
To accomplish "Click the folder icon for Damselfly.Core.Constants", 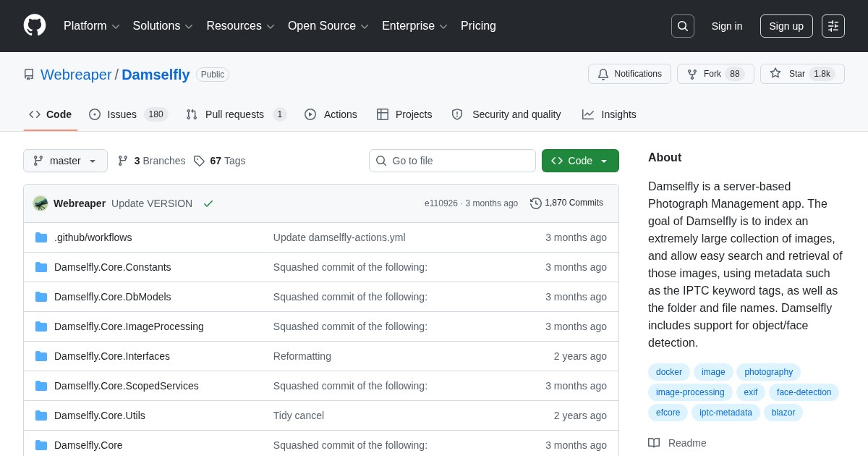I will coord(41,267).
